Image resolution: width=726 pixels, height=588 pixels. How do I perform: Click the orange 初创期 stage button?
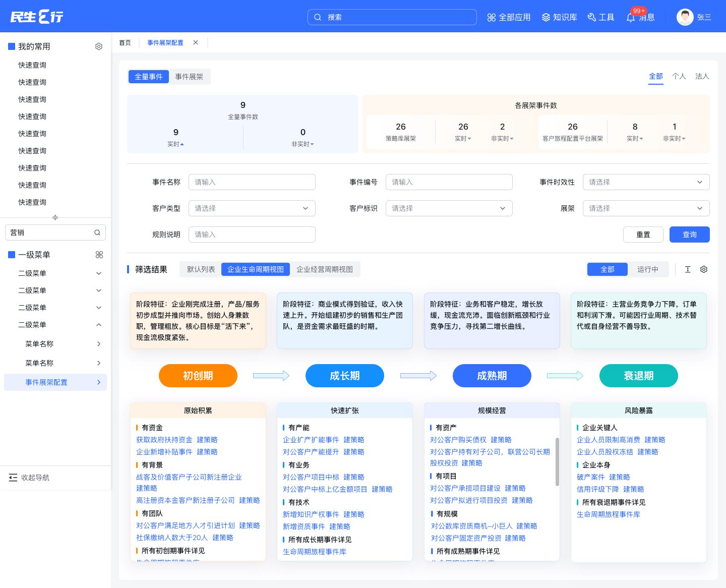point(198,376)
